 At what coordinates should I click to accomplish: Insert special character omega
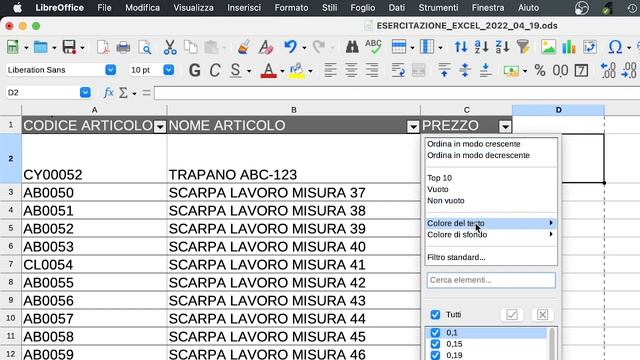[615, 47]
